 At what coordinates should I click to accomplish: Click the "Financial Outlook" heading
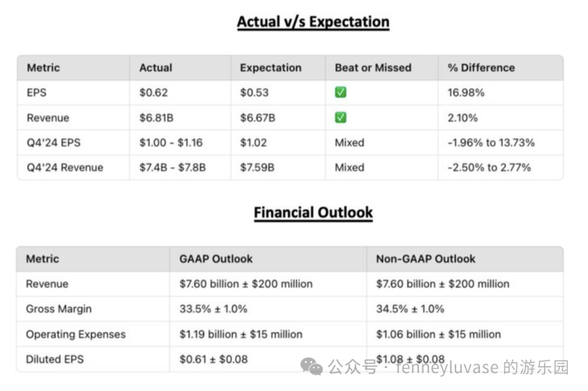tap(313, 212)
